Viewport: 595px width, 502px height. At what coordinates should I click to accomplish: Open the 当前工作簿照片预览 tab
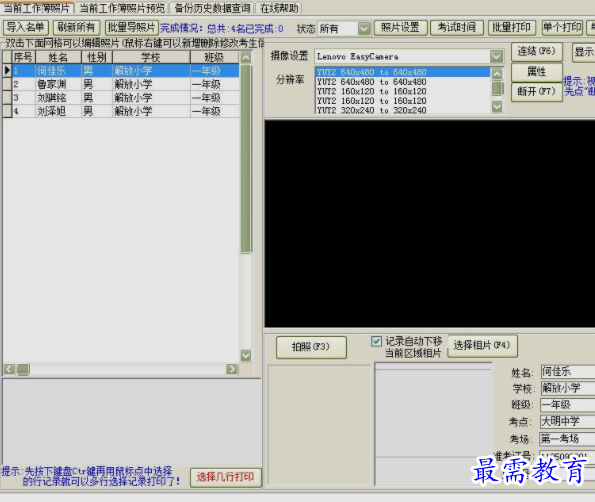click(122, 8)
